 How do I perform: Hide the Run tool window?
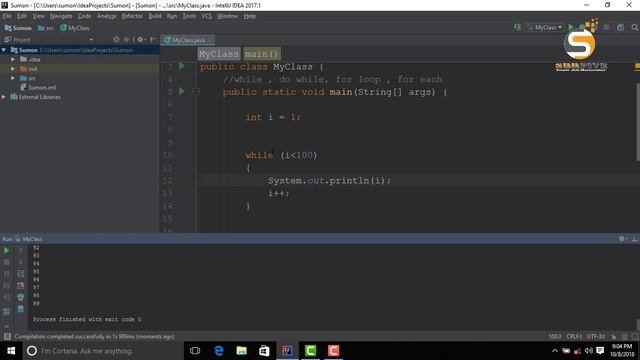(635, 239)
